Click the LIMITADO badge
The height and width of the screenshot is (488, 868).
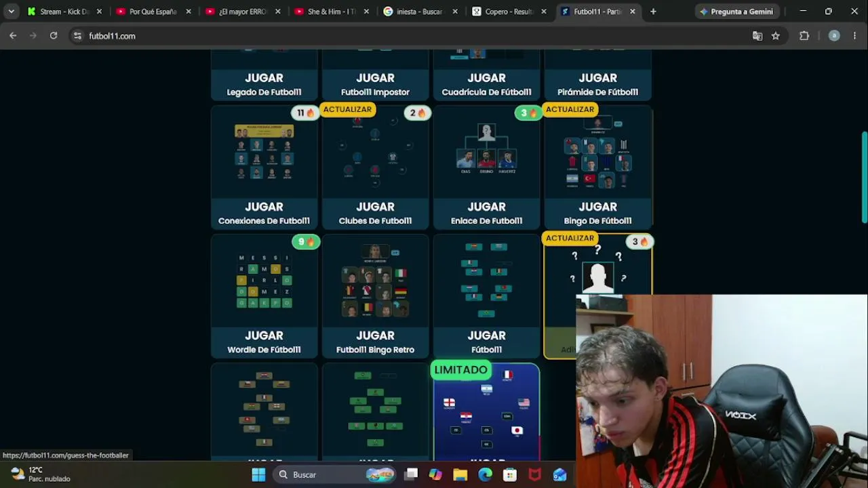coord(460,370)
